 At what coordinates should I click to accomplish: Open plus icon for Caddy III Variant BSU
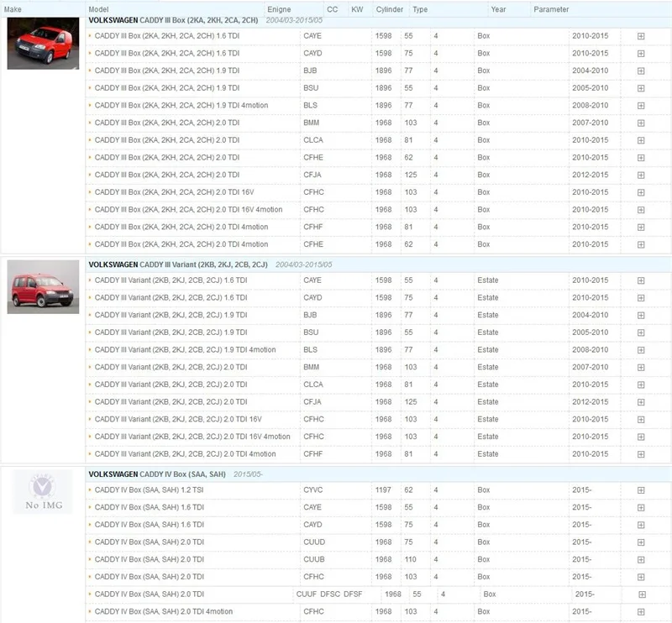coord(641,332)
